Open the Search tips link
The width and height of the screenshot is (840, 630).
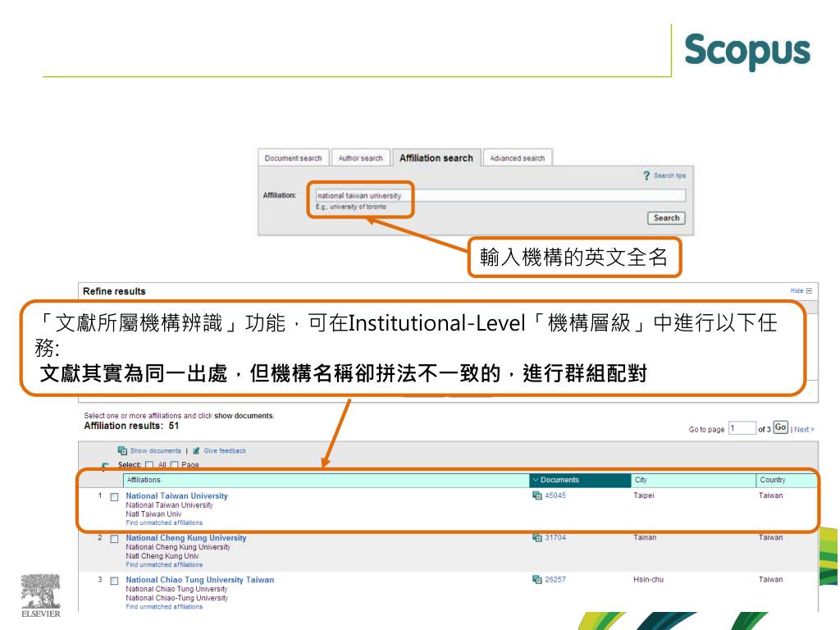[x=669, y=176]
